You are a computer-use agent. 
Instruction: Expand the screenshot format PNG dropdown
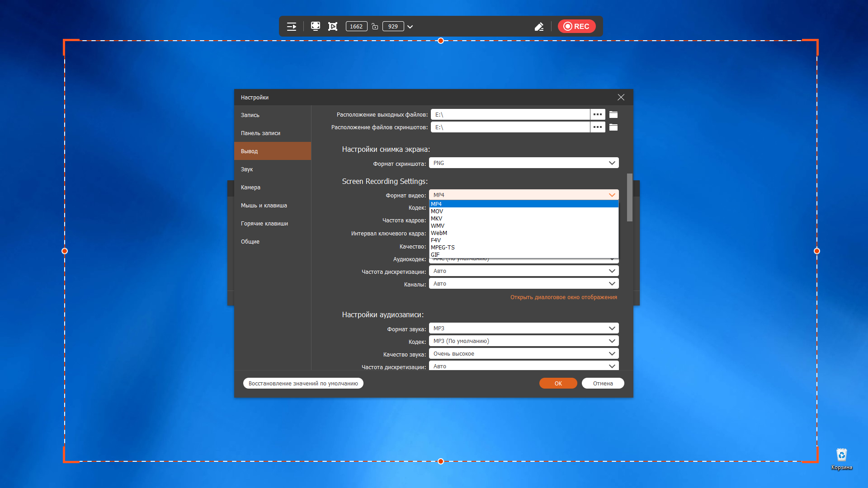524,163
